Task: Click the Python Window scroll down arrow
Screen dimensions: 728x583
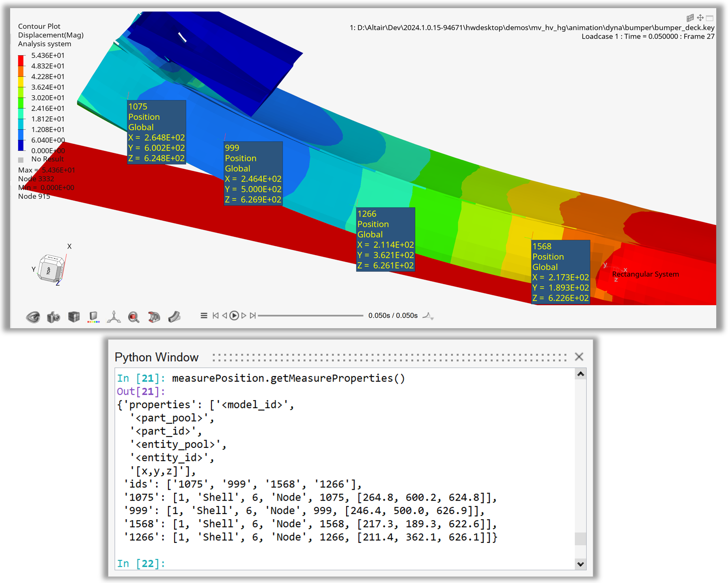Action: (x=581, y=564)
